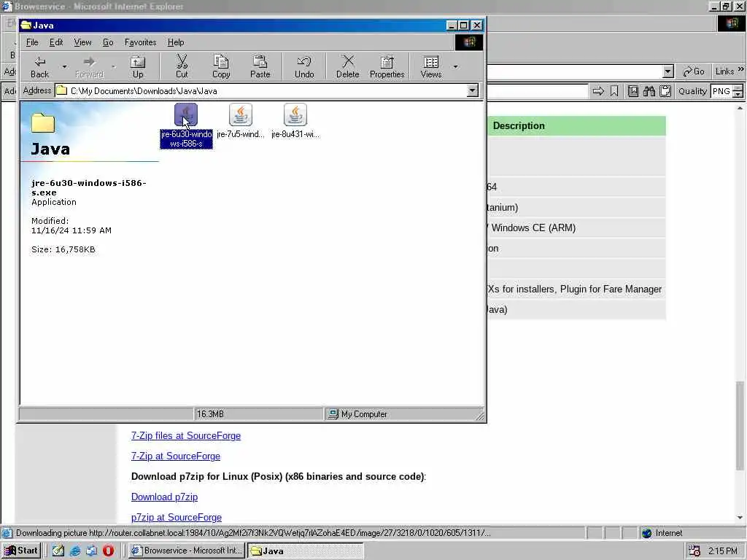The width and height of the screenshot is (747, 560).
Task: Click the web page vertical scrollbar thumb
Action: tap(740, 425)
